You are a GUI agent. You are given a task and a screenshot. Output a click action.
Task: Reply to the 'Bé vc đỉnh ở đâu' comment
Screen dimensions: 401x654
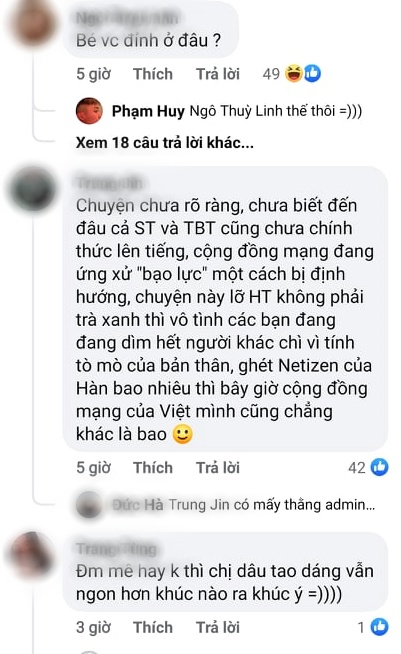point(218,74)
